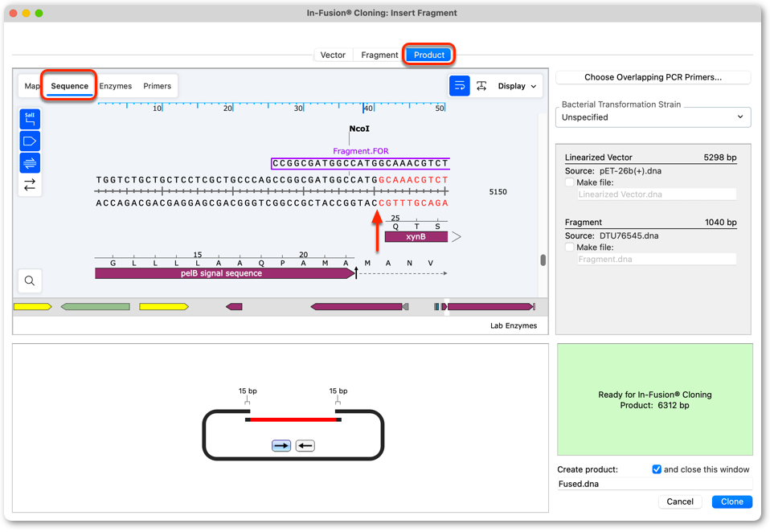
Task: Open Lab Enzymes selector
Action: click(x=514, y=326)
